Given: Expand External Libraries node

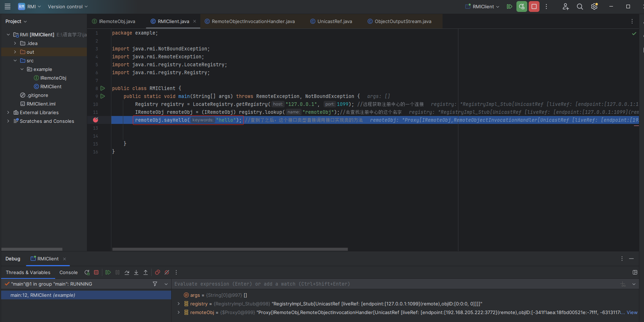Looking at the screenshot, I should pos(8,112).
